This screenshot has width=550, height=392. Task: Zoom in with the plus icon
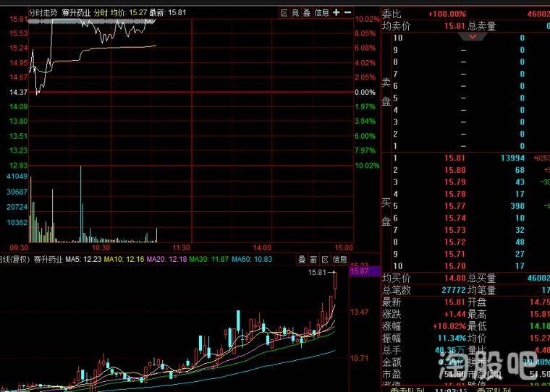coord(336,12)
